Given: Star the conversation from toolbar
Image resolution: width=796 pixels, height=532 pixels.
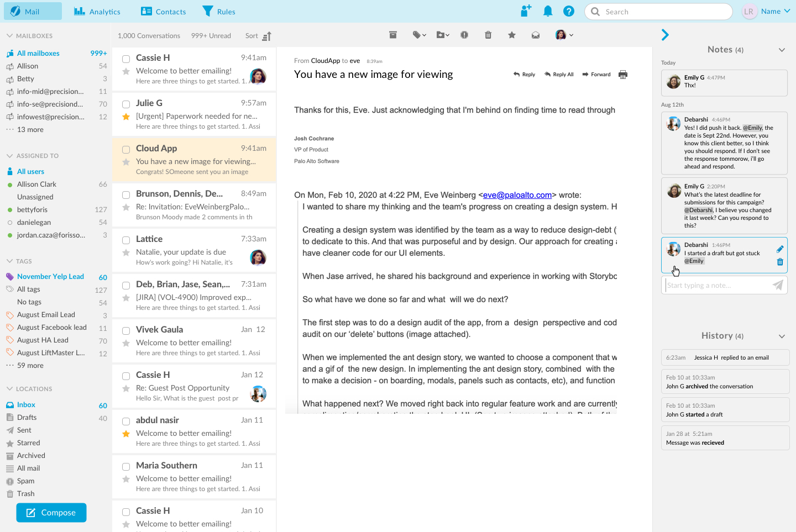Looking at the screenshot, I should (512, 35).
